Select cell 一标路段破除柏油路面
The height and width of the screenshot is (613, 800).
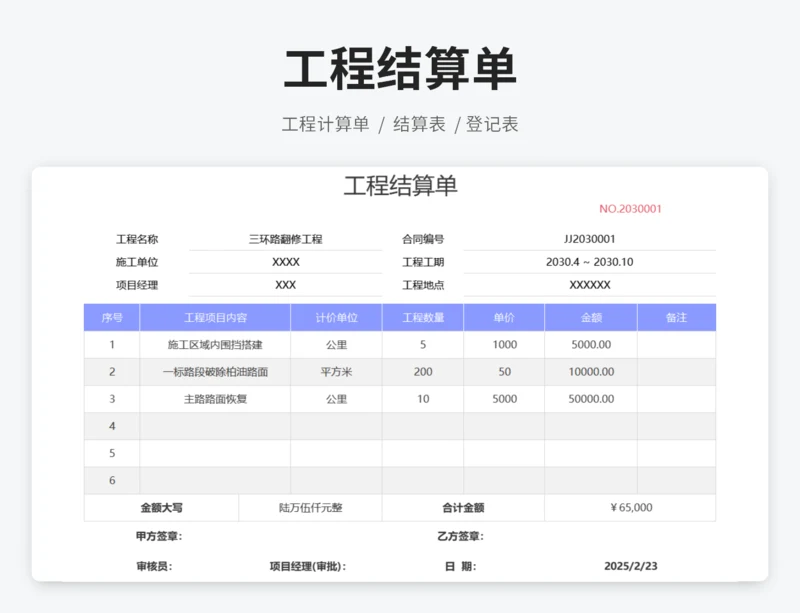tap(215, 372)
